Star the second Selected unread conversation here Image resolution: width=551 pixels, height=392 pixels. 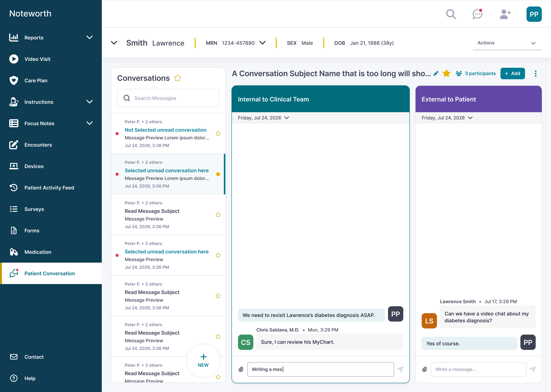click(218, 255)
